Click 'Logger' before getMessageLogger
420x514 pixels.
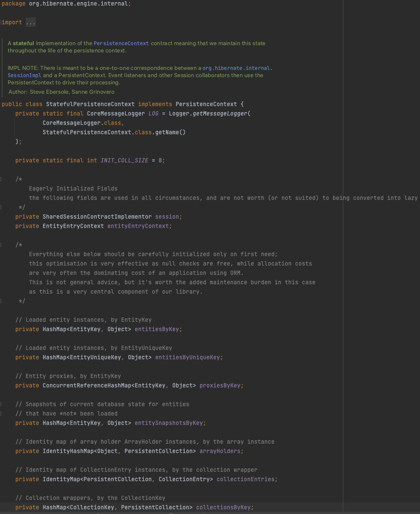(179, 114)
